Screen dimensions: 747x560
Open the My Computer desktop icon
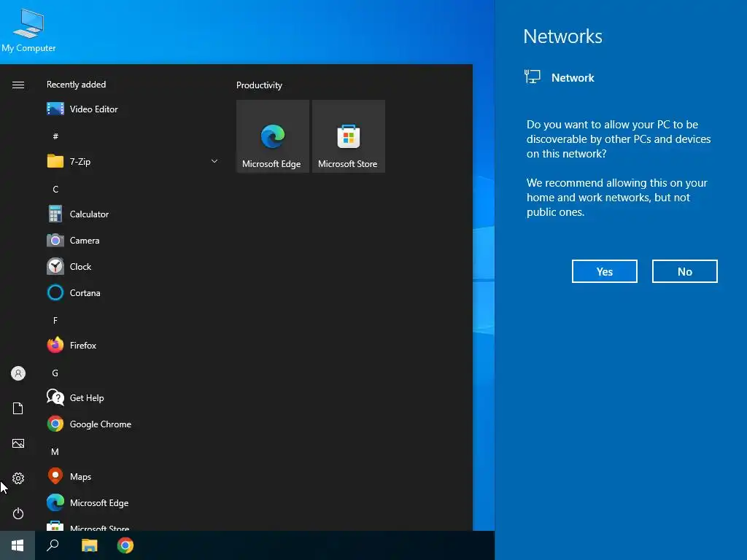[x=28, y=31]
